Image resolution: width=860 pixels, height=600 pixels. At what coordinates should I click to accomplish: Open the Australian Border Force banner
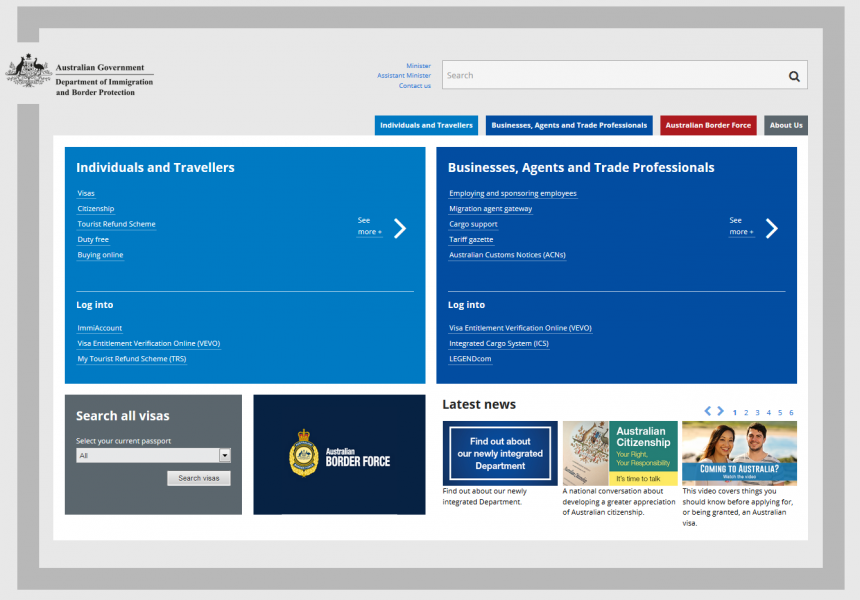(339, 454)
